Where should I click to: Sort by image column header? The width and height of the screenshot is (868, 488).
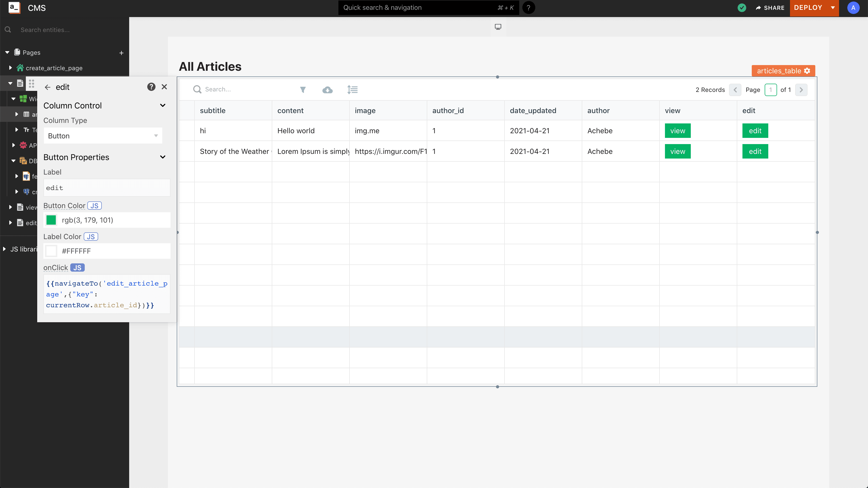click(388, 111)
